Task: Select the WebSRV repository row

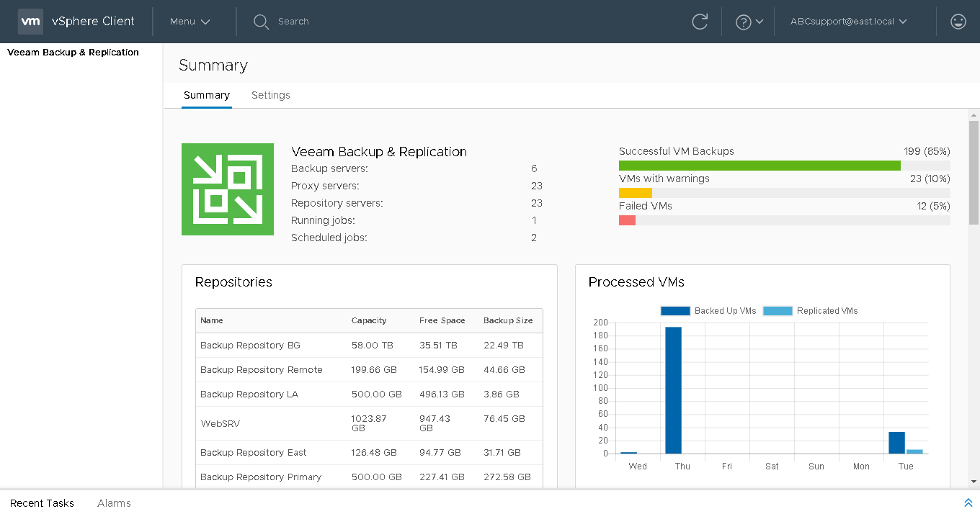Action: [369, 423]
